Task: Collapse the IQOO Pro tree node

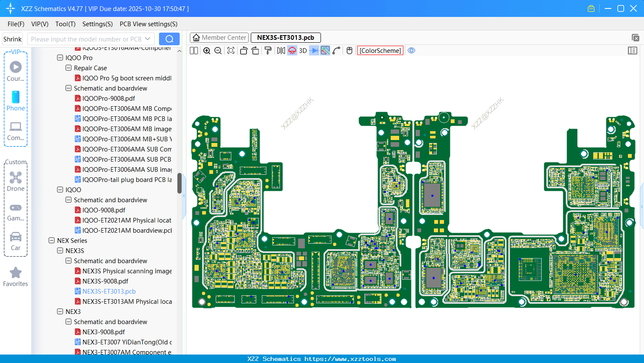Action: [x=60, y=58]
